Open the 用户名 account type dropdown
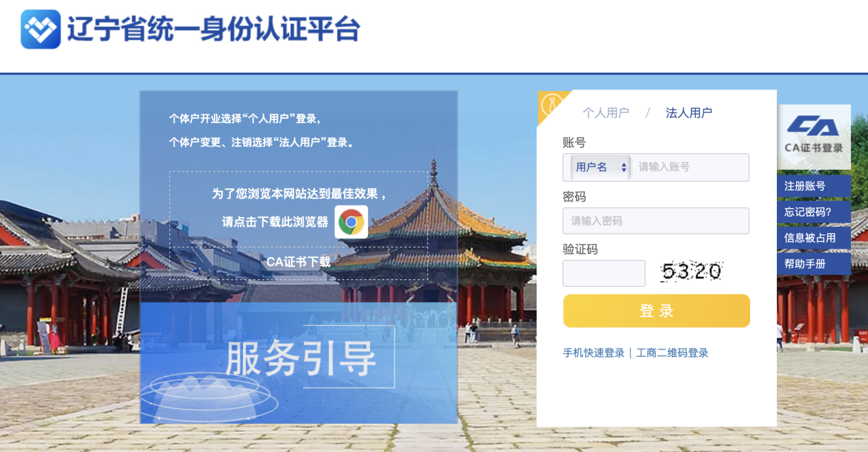 (x=601, y=167)
